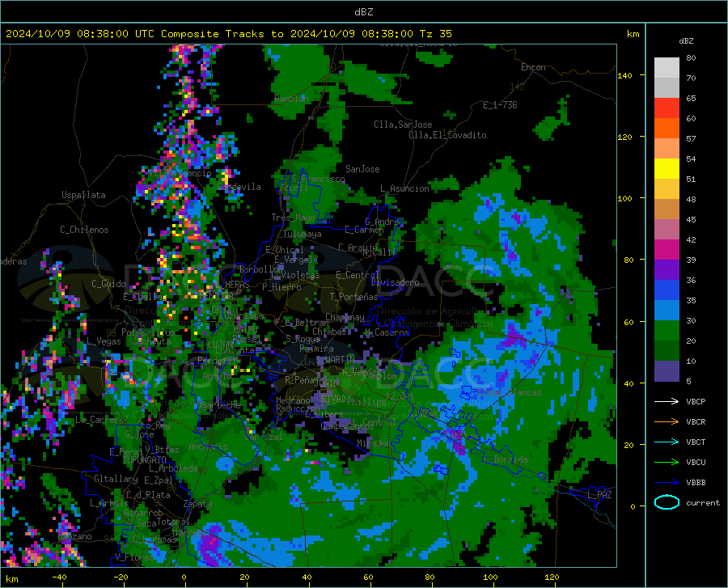Screen dimensions: 728x588
Task: Click the 100 km tick on right axis
Action: pos(624,199)
